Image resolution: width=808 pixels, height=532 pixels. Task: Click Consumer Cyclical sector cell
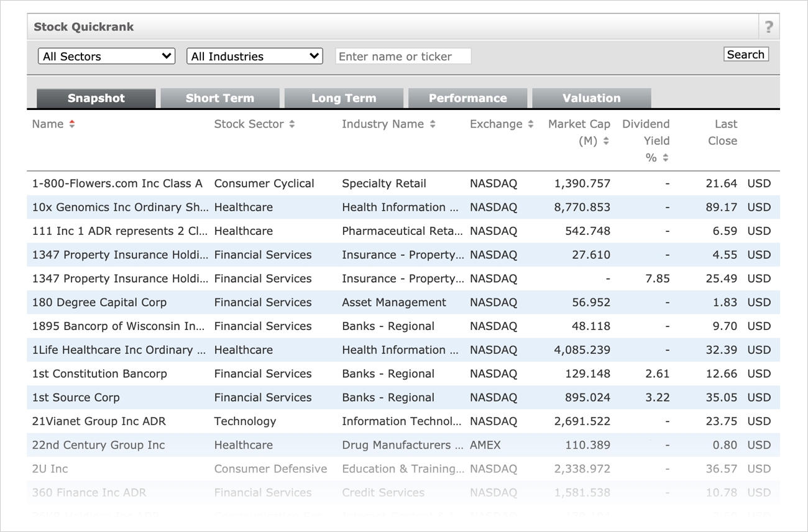264,183
